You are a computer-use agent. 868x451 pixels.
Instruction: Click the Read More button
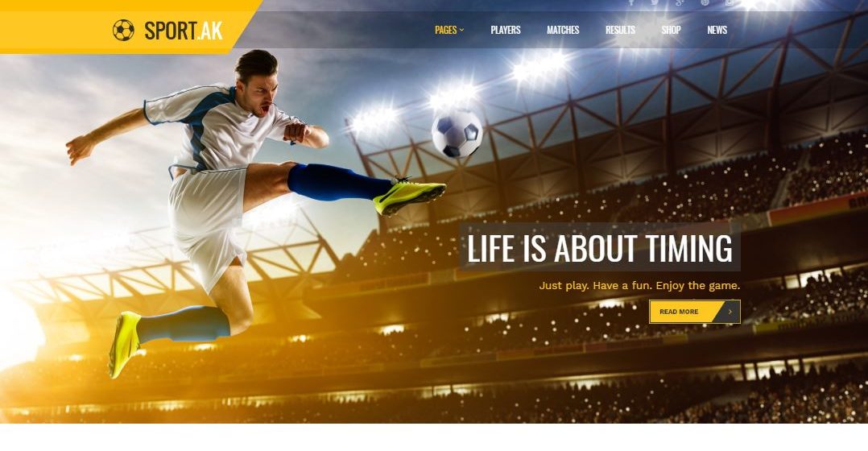[695, 312]
